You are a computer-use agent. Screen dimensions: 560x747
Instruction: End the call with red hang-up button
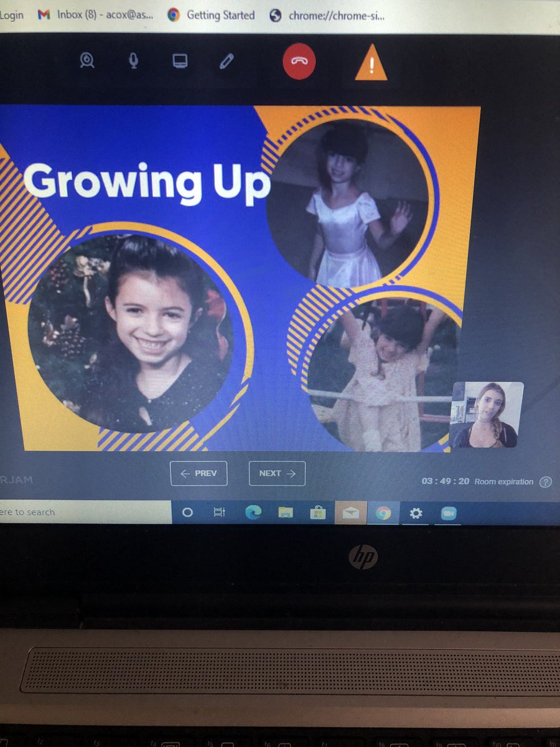299,62
